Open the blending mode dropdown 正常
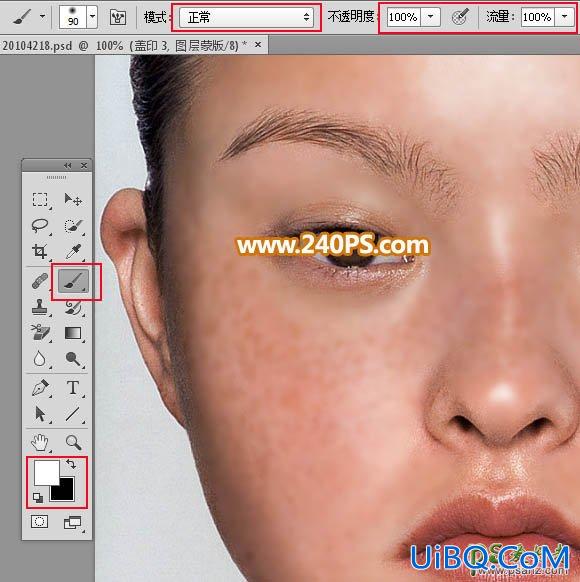The image size is (580, 582). [x=246, y=17]
